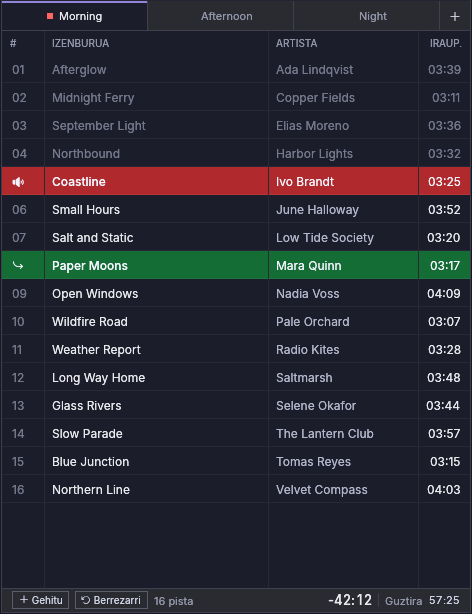Click the 16 pista track count
472x614 pixels.
click(173, 601)
